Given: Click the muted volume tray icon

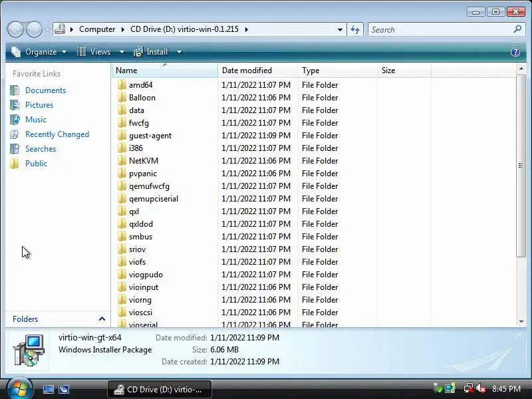Looking at the screenshot, I should click(480, 388).
